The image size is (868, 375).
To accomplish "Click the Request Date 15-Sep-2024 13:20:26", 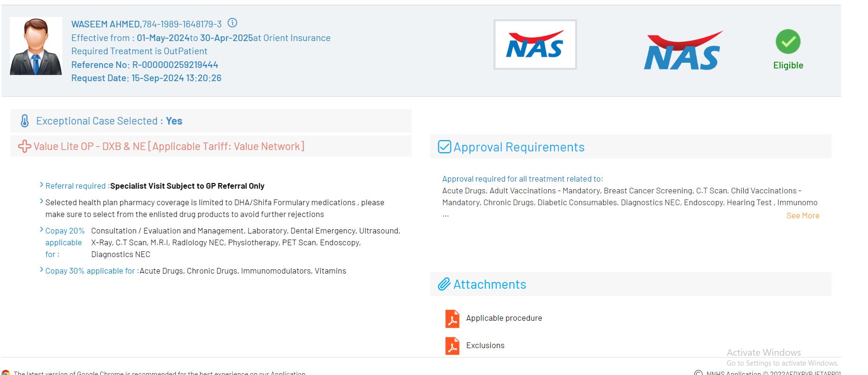I will pyautogui.click(x=146, y=78).
